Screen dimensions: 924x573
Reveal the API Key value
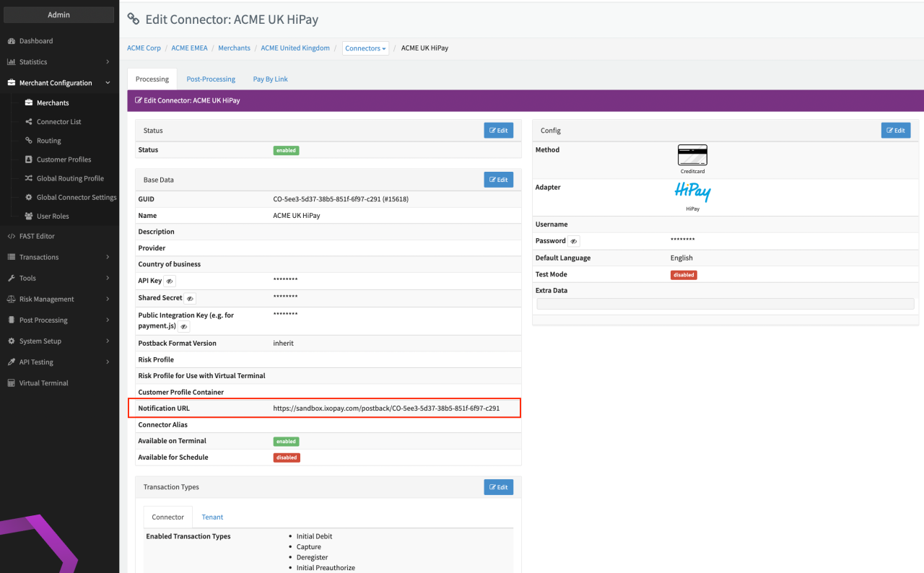point(169,281)
